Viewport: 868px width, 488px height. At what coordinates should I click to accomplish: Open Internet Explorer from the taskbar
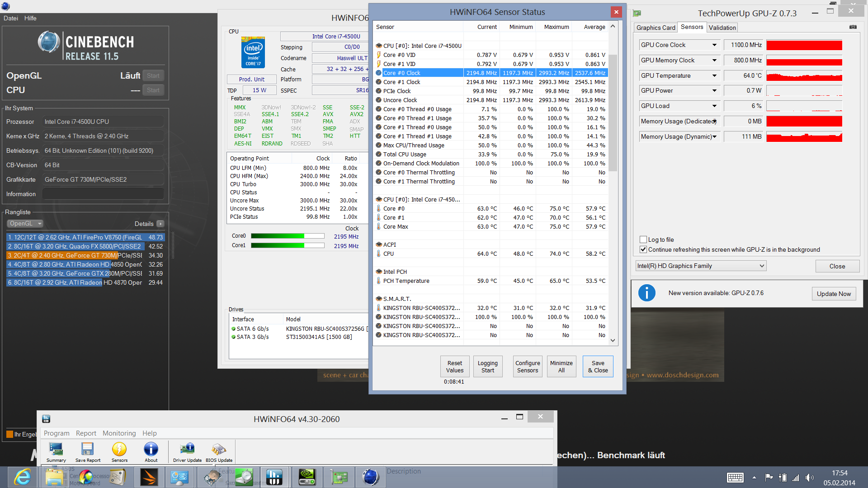coord(22,477)
